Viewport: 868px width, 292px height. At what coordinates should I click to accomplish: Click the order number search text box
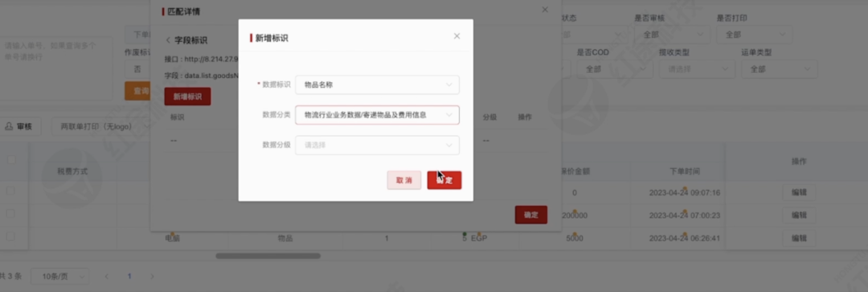(x=55, y=68)
